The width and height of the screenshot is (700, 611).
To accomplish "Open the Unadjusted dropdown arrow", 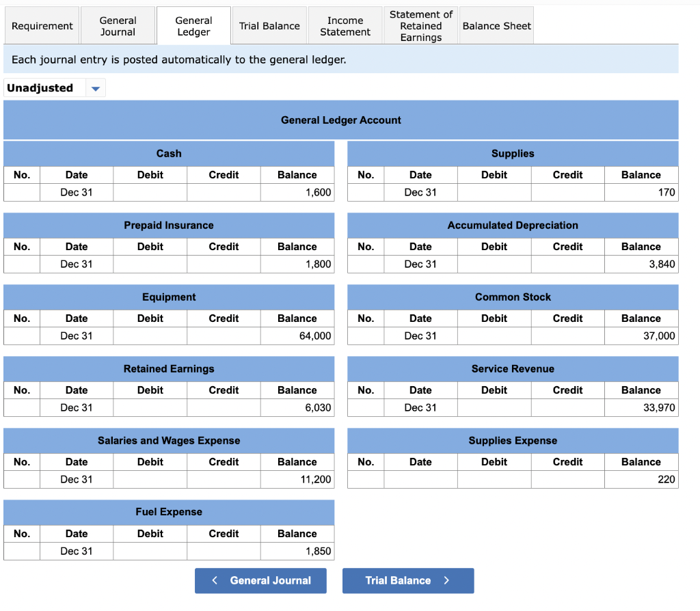I will 96,88.
